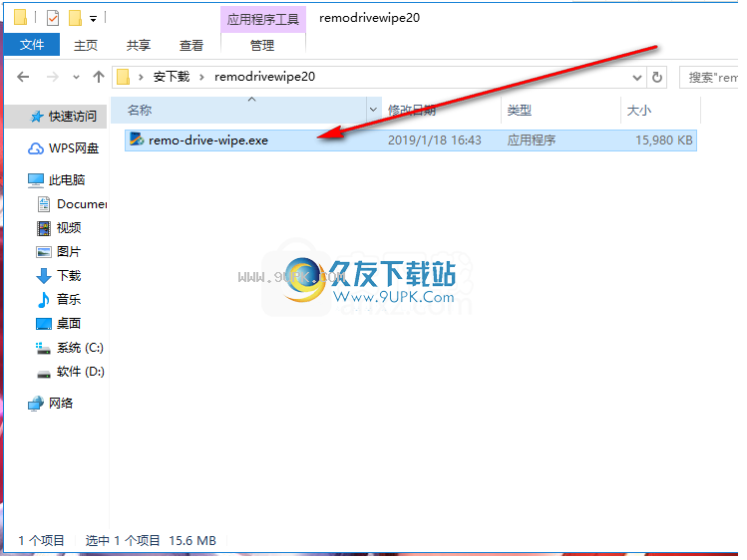Open WPS网盘 in navigation pane
This screenshot has height=560, width=747.
pos(74,148)
